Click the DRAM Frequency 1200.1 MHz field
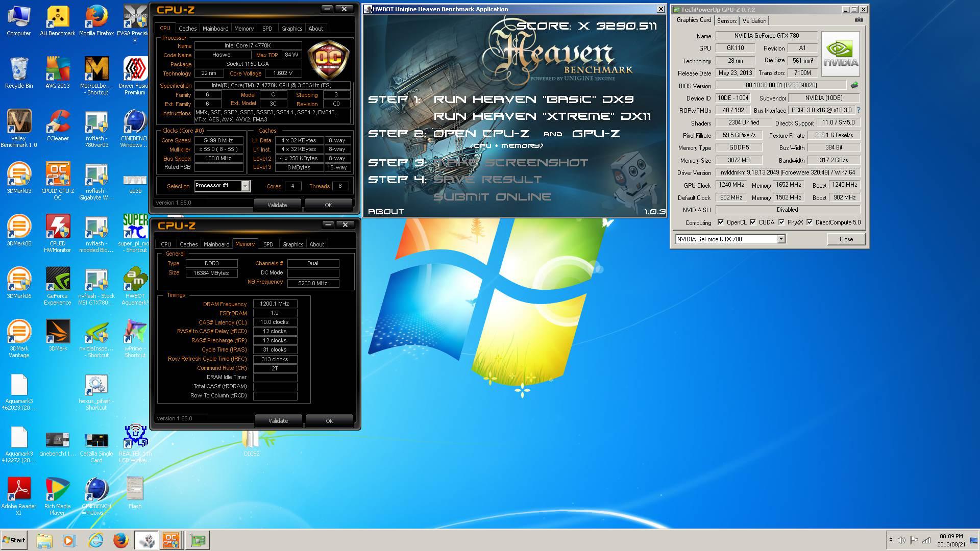The width and height of the screenshot is (980, 551). tap(275, 304)
